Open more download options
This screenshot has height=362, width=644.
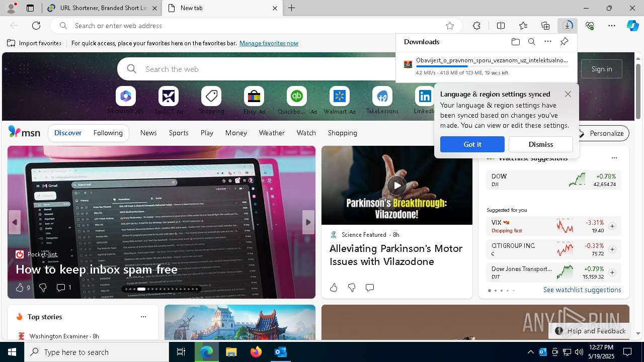[548, 42]
